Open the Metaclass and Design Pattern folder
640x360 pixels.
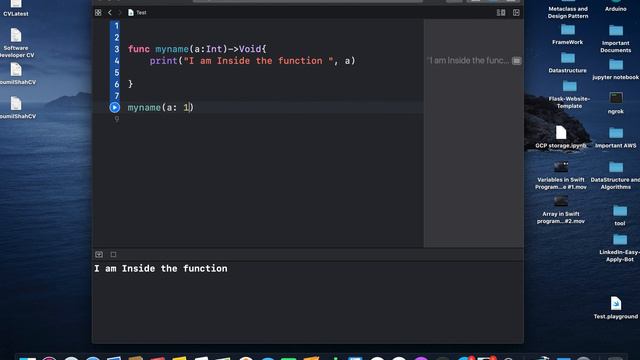pyautogui.click(x=568, y=10)
